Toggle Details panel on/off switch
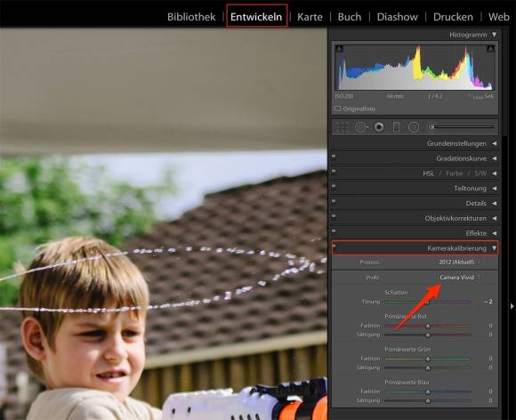 coord(334,201)
